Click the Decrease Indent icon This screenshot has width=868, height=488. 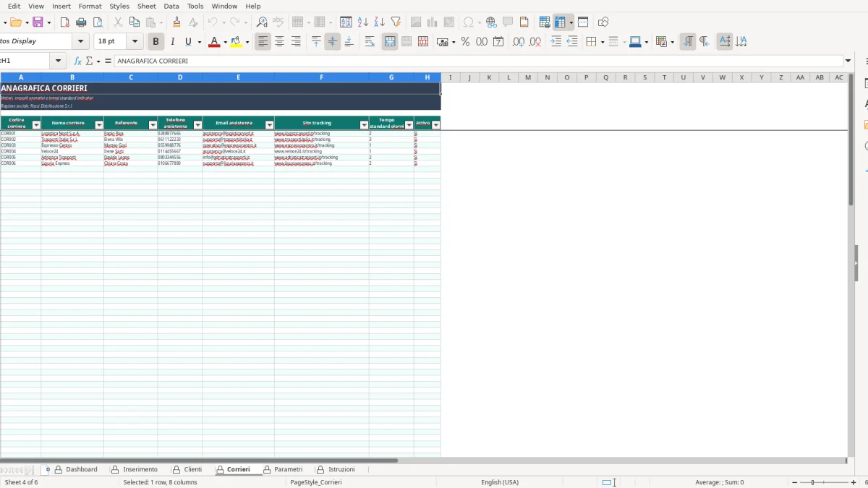pyautogui.click(x=572, y=42)
